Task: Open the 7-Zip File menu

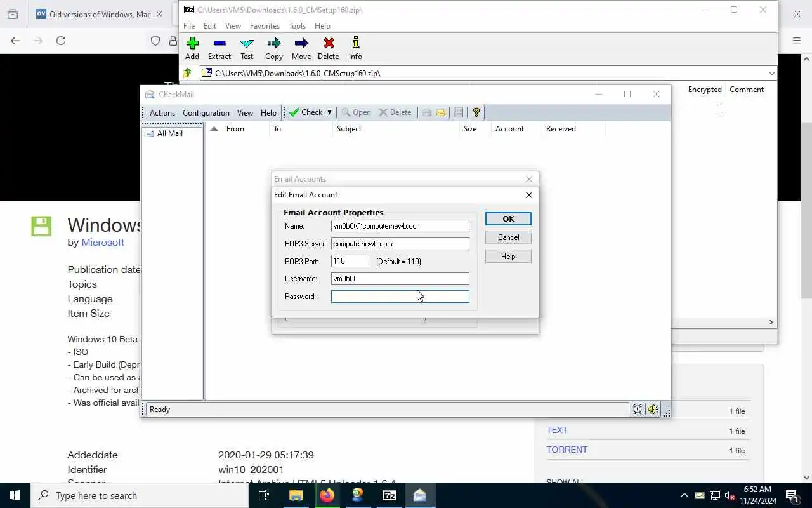Action: (189, 26)
